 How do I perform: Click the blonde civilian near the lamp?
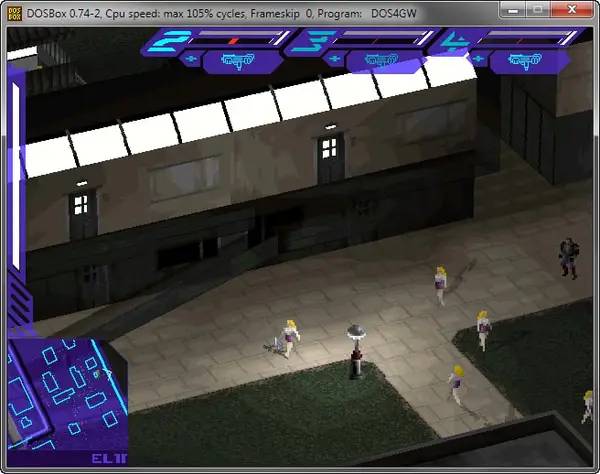click(291, 337)
